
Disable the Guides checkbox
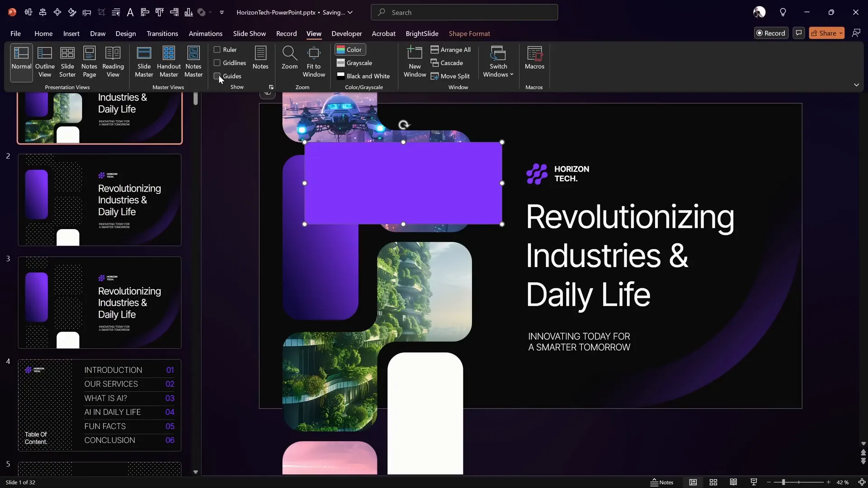coord(217,76)
